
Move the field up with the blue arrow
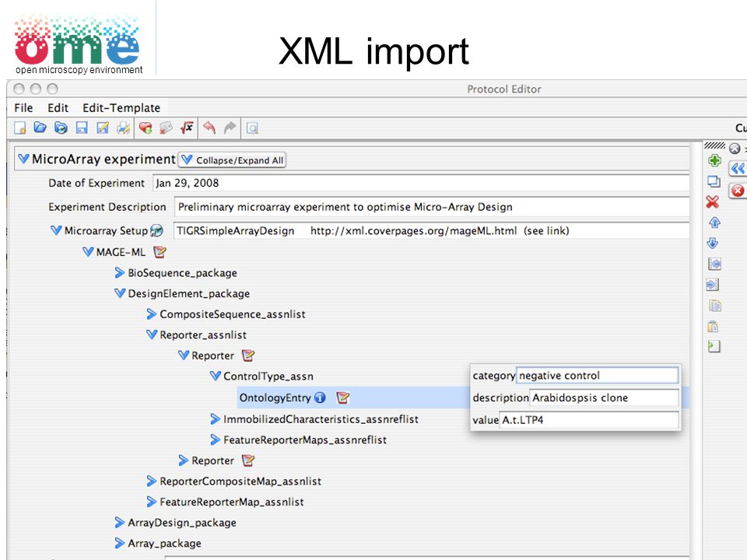click(x=714, y=222)
